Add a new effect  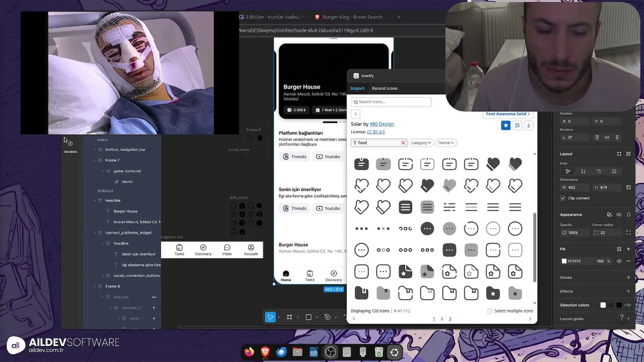pyautogui.click(x=628, y=291)
